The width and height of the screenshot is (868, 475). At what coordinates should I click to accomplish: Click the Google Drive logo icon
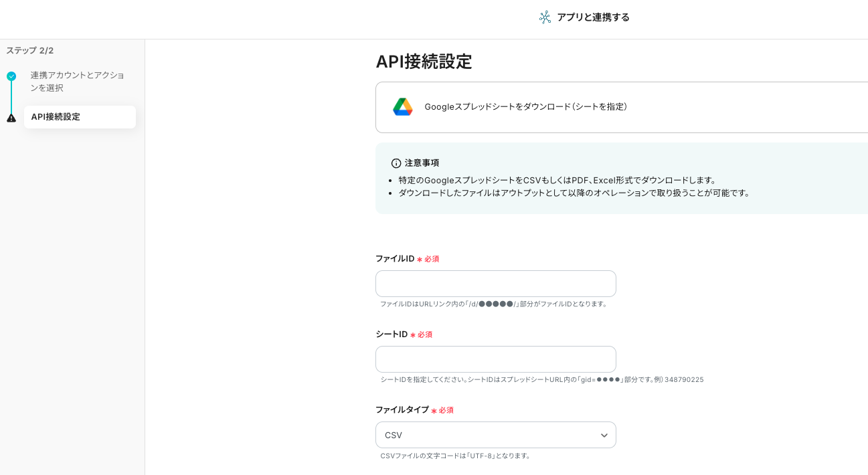pos(402,107)
